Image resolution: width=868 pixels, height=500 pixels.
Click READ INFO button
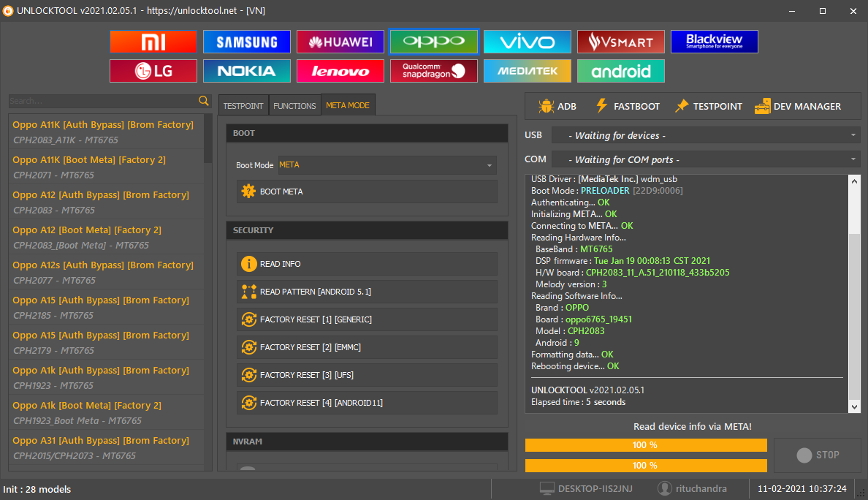coord(367,264)
